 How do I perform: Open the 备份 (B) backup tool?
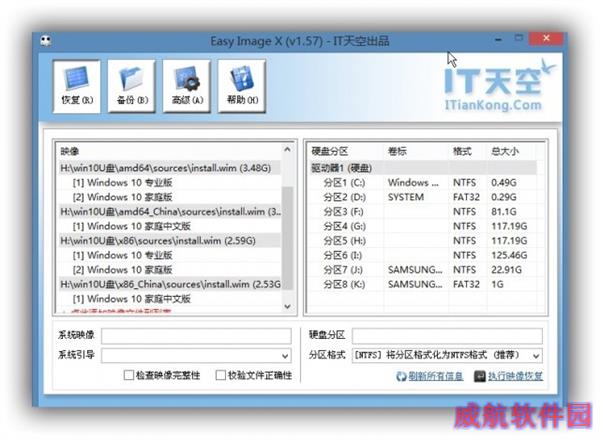point(132,86)
